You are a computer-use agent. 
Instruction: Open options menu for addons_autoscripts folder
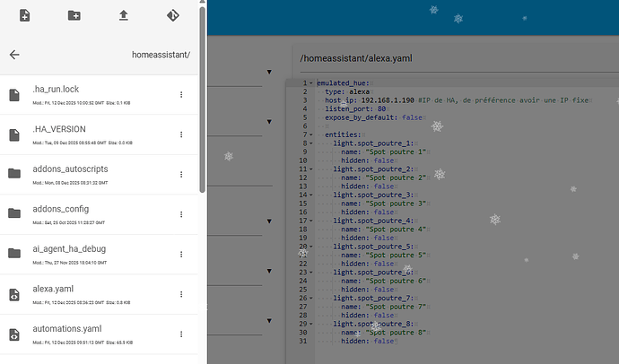(x=181, y=174)
